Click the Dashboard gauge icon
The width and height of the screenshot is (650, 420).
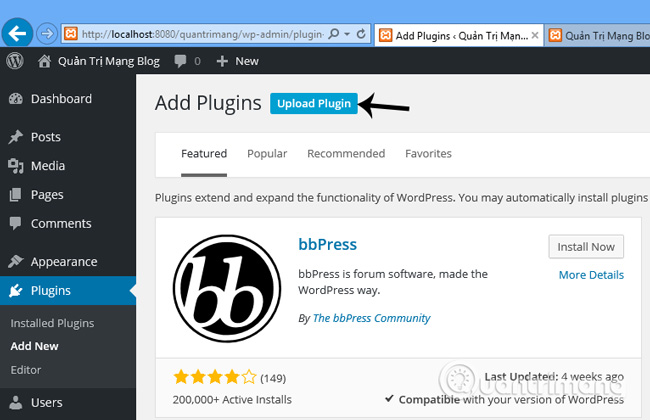(x=16, y=99)
